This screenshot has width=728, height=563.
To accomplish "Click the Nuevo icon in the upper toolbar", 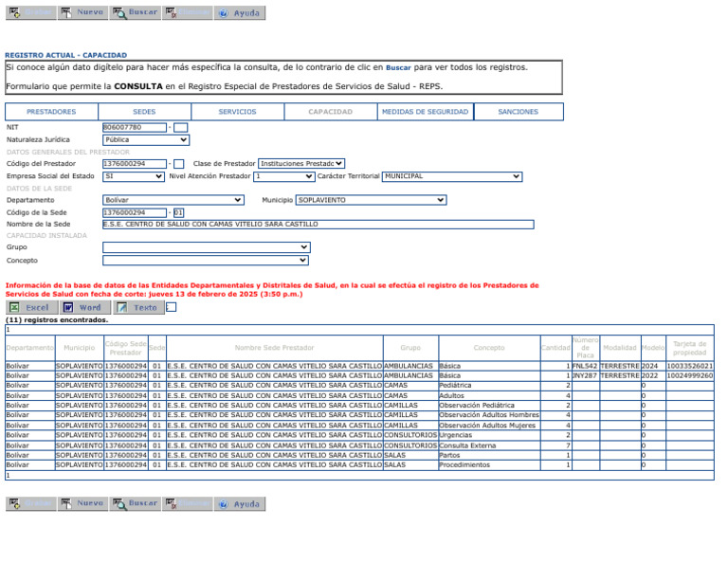I will 83,12.
